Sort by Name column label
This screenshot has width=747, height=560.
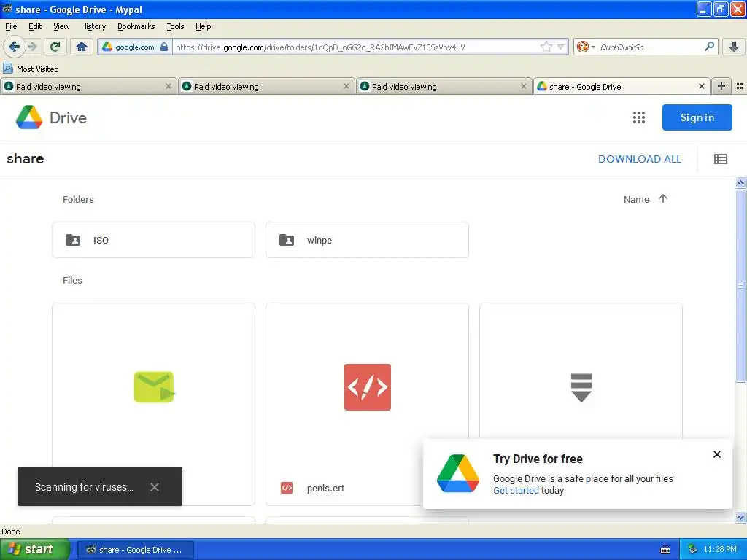tap(636, 200)
